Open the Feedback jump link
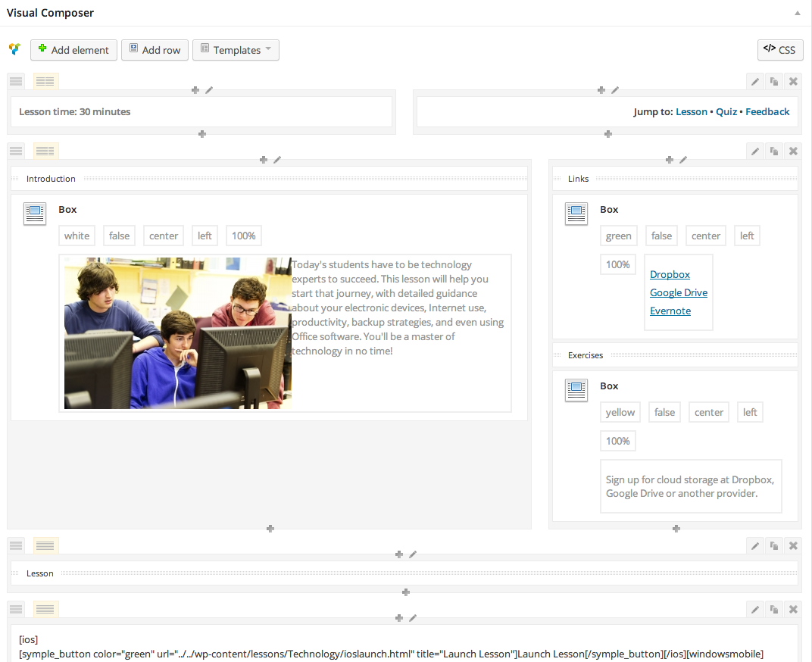The height and width of the screenshot is (662, 812). coord(767,111)
